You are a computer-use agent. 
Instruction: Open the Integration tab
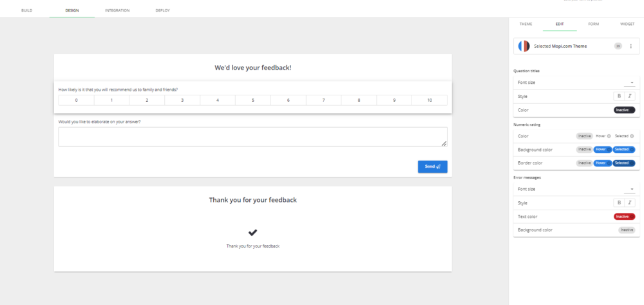point(117,10)
